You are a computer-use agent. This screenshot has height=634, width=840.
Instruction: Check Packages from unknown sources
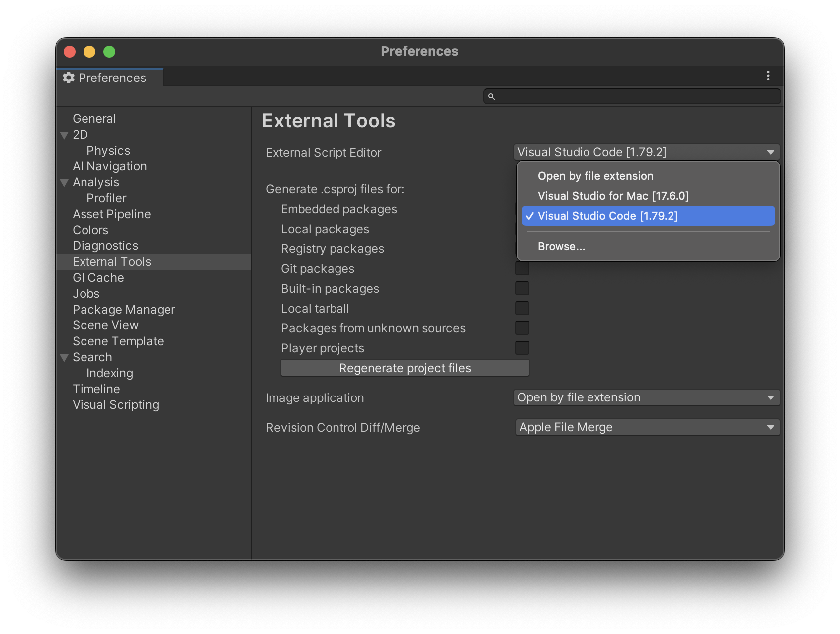(522, 327)
